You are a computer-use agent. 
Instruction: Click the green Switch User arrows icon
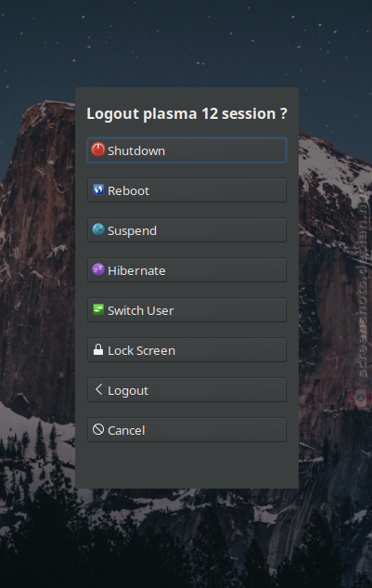(98, 309)
